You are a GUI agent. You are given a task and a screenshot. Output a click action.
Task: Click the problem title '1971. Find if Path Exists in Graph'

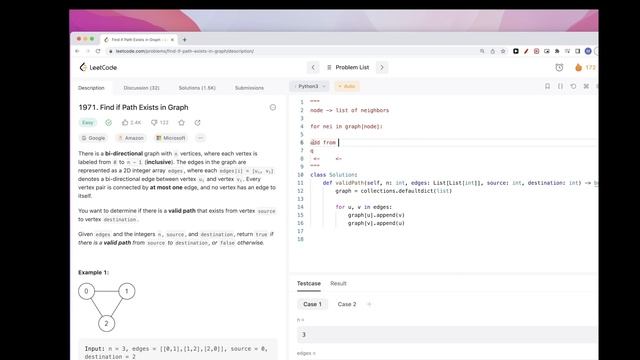point(133,107)
